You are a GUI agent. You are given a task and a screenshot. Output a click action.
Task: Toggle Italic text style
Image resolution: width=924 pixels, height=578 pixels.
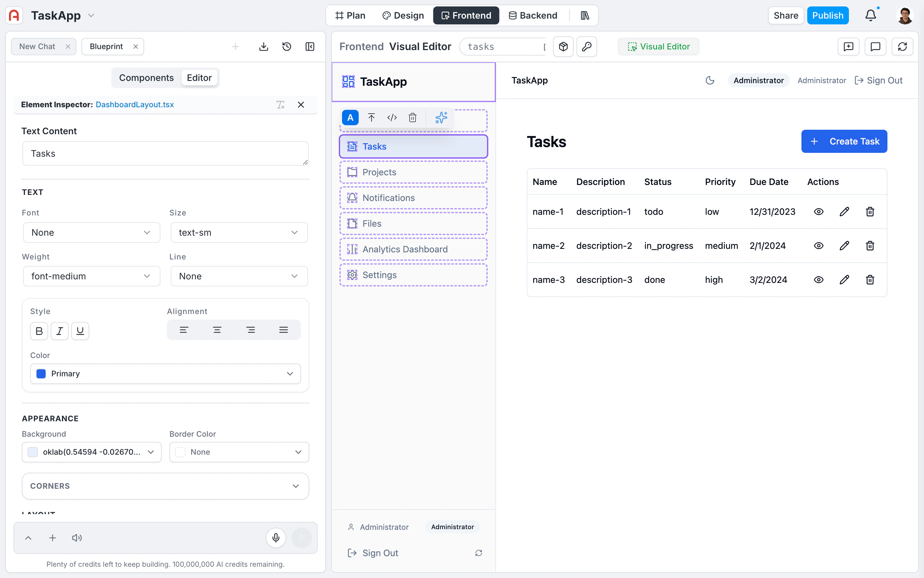point(60,331)
